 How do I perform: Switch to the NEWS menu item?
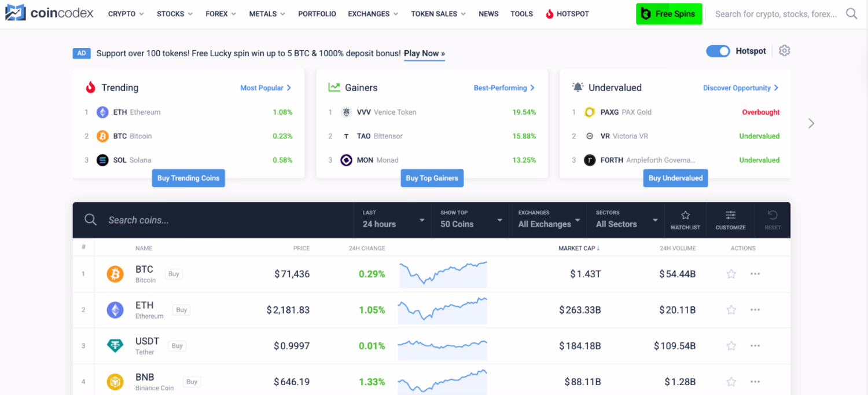[x=488, y=13]
